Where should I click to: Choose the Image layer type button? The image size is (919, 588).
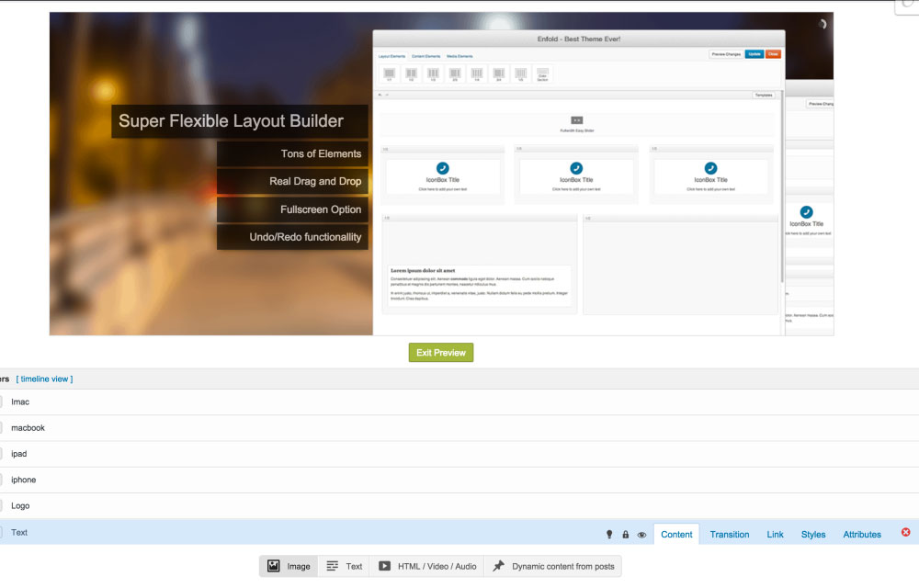(289, 566)
